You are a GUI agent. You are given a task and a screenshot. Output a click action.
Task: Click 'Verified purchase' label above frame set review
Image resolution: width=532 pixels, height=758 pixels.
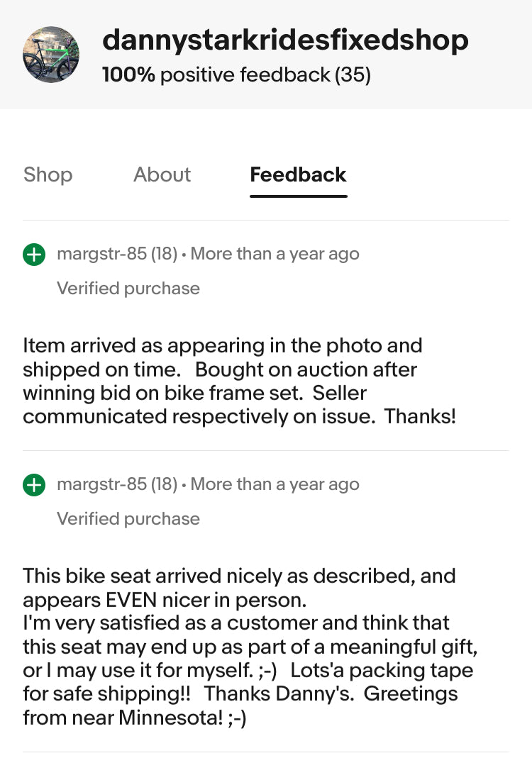[128, 289]
